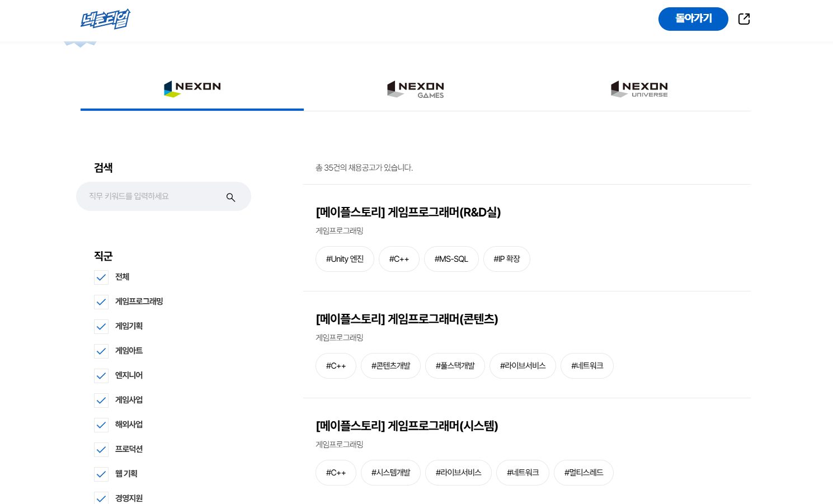Click the #풀스택개발 tag
The width and height of the screenshot is (833, 504).
(455, 366)
